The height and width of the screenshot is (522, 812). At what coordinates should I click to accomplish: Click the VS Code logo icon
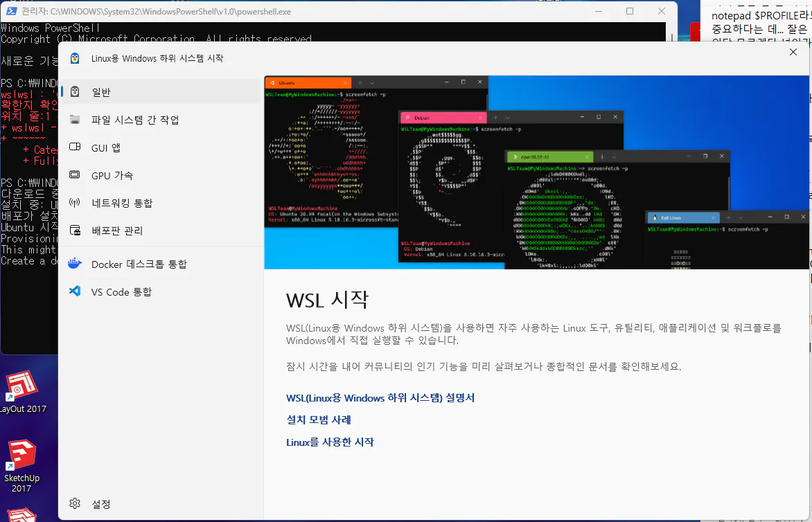click(x=75, y=291)
